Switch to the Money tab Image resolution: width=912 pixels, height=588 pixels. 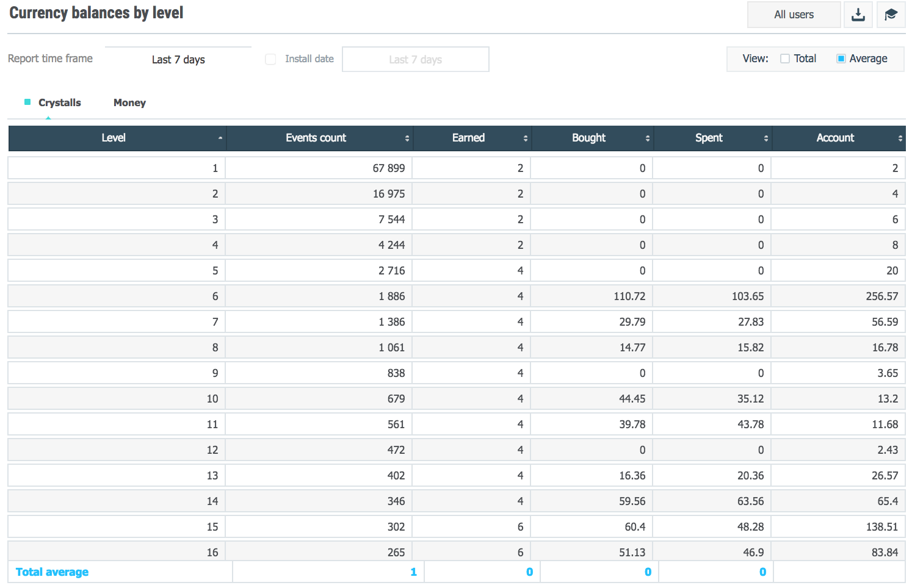[129, 102]
